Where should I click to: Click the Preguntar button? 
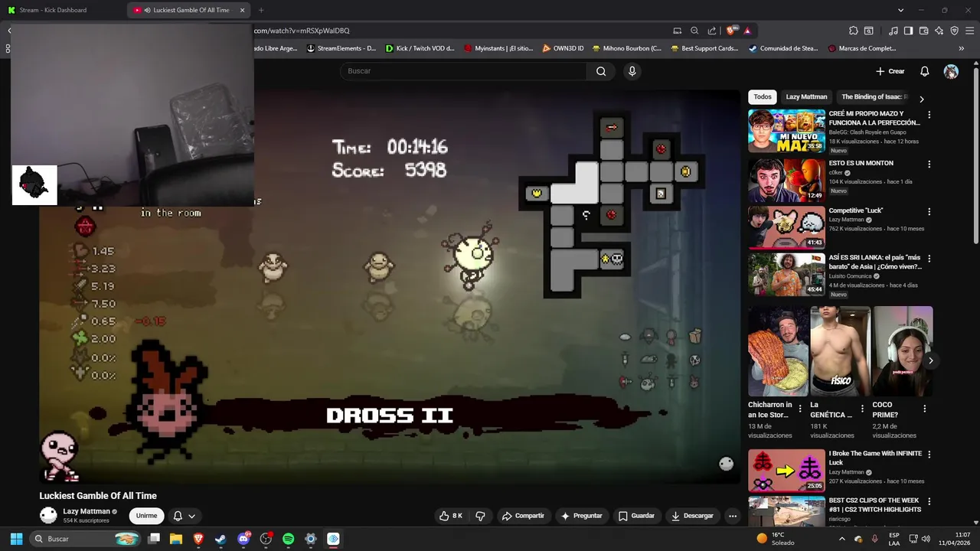click(582, 516)
